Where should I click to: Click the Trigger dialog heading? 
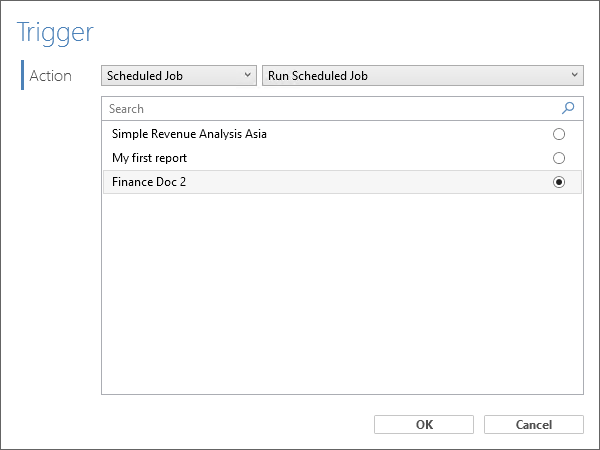pos(55,33)
